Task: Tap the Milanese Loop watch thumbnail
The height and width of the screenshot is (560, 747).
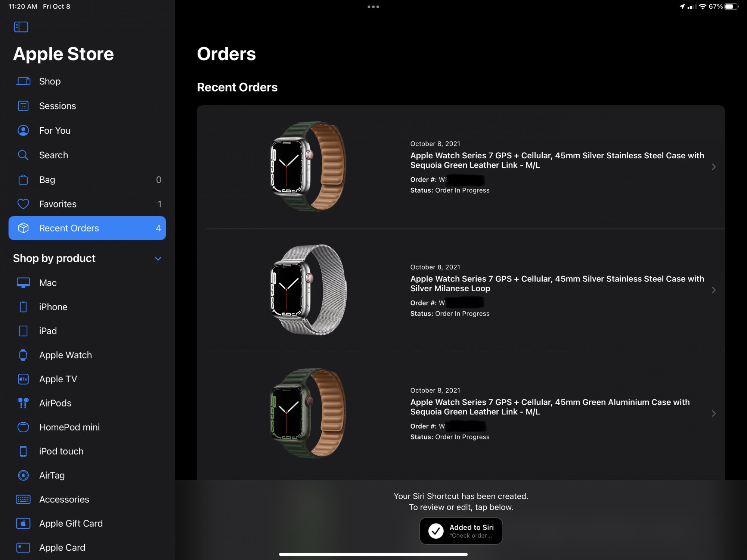Action: (309, 290)
